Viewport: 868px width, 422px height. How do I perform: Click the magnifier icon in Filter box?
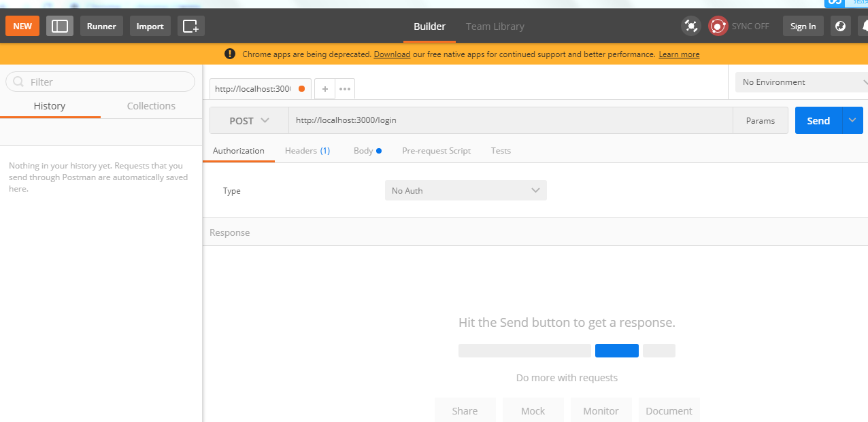[18, 82]
